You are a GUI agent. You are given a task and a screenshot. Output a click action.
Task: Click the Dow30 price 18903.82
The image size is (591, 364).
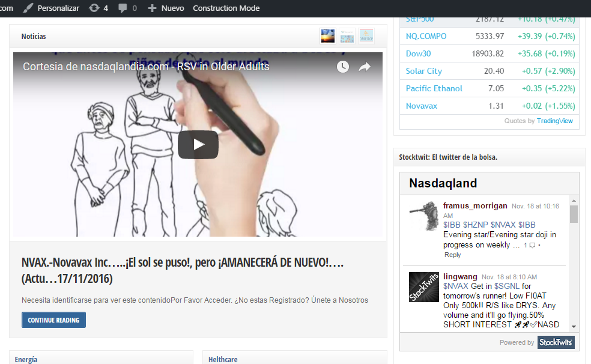coord(488,53)
